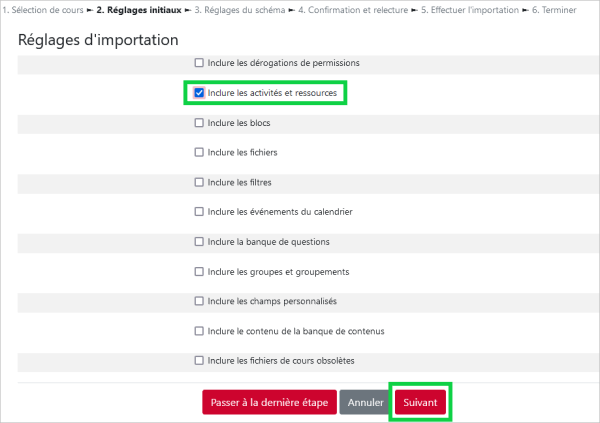This screenshot has height=423, width=600.
Task: Tick Inclure les fichiers checkbox
Action: pos(199,152)
